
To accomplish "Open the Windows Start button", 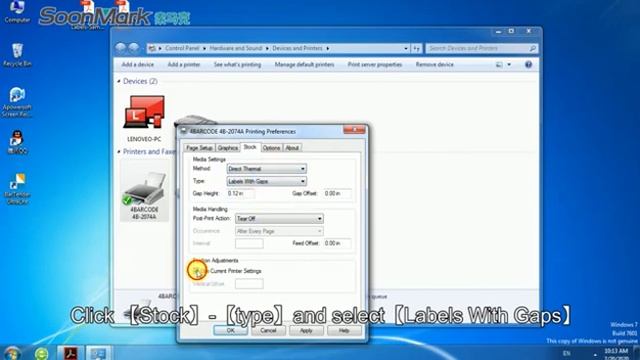I will (x=12, y=353).
